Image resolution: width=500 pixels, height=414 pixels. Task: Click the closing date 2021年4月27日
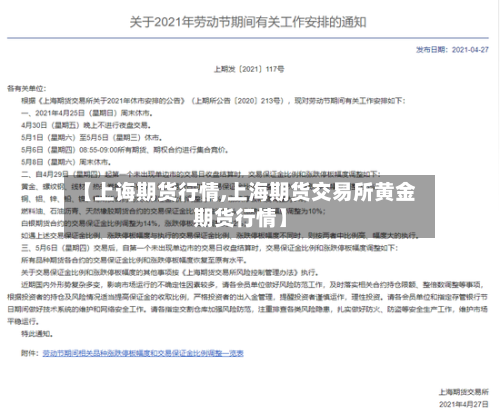click(x=464, y=404)
